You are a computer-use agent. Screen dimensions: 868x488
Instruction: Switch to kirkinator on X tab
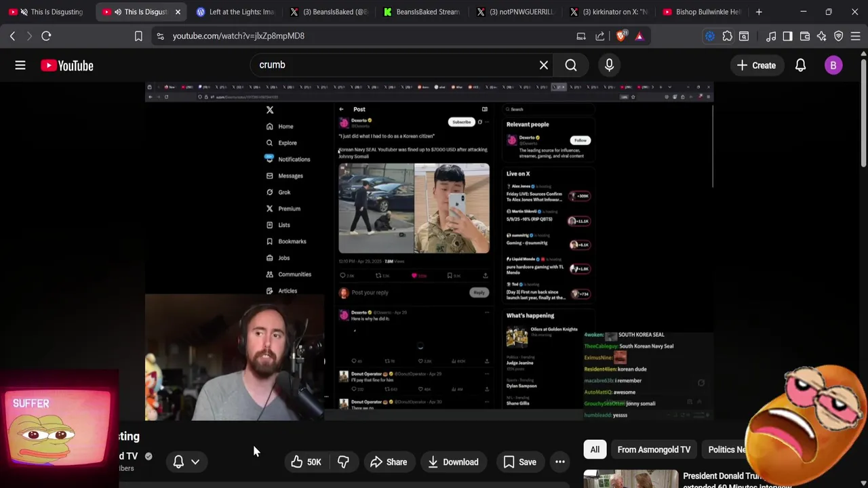610,12
